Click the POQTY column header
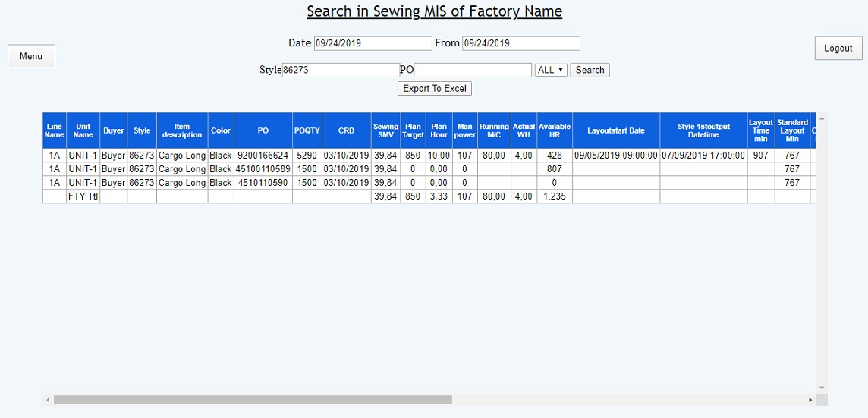868x418 pixels. pyautogui.click(x=307, y=130)
